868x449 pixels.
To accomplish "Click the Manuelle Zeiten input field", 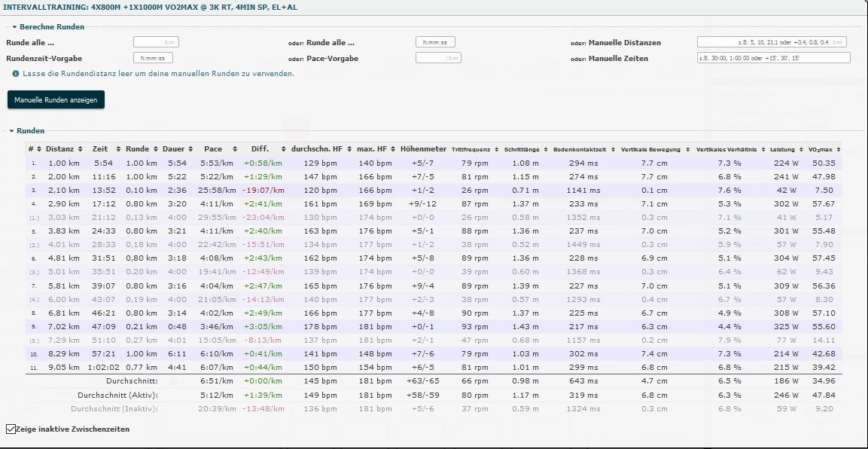I will click(773, 58).
